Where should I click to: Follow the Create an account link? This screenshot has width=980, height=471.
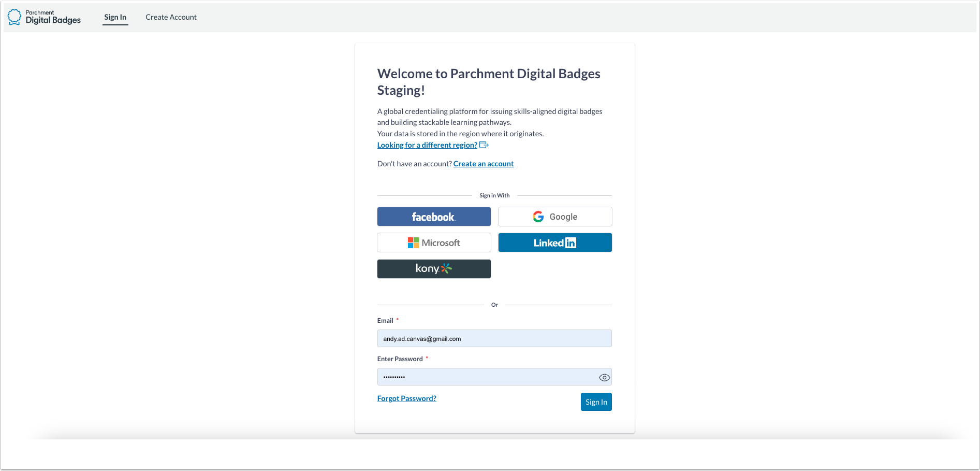pyautogui.click(x=483, y=163)
